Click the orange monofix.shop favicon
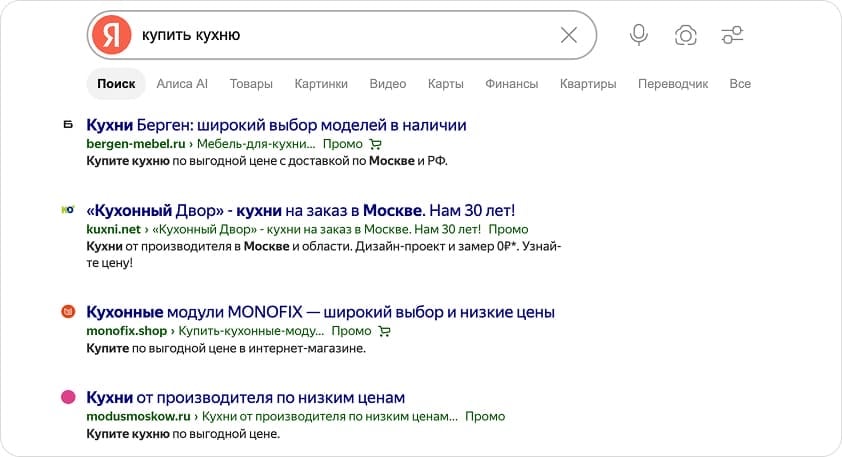Image resolution: width=842 pixels, height=457 pixels. [68, 311]
